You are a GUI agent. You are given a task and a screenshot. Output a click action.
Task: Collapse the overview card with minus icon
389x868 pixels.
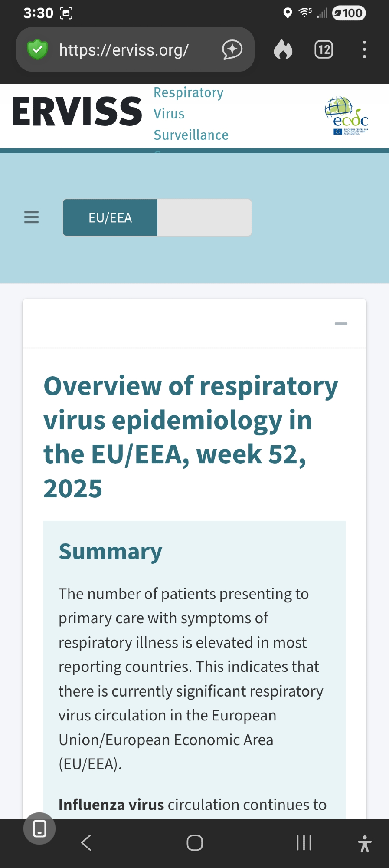[x=341, y=324]
